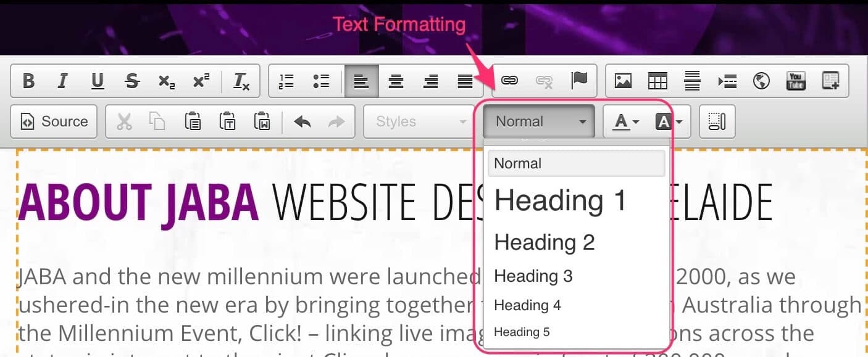Click the globe iframe icon

761,81
